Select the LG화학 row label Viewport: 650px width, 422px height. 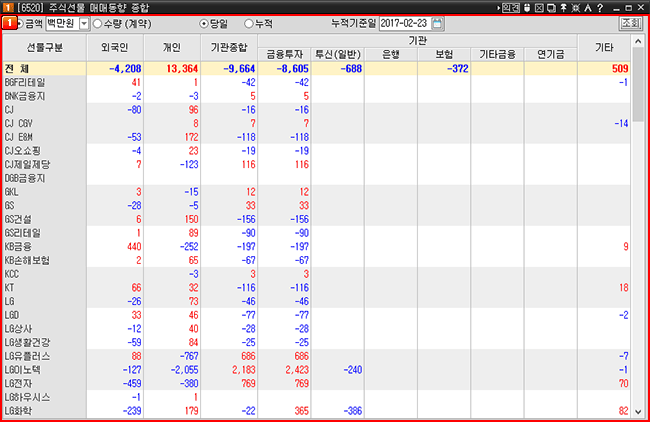pos(18,411)
